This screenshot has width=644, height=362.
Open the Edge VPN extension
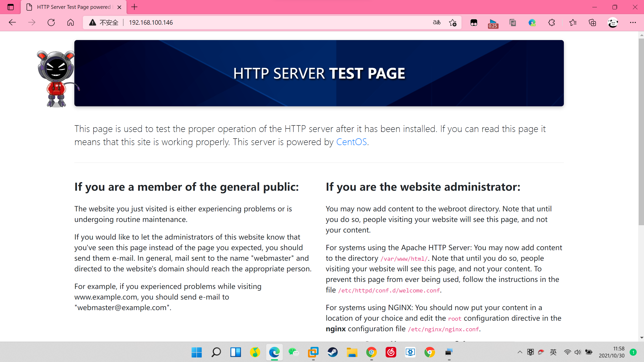[x=532, y=22]
